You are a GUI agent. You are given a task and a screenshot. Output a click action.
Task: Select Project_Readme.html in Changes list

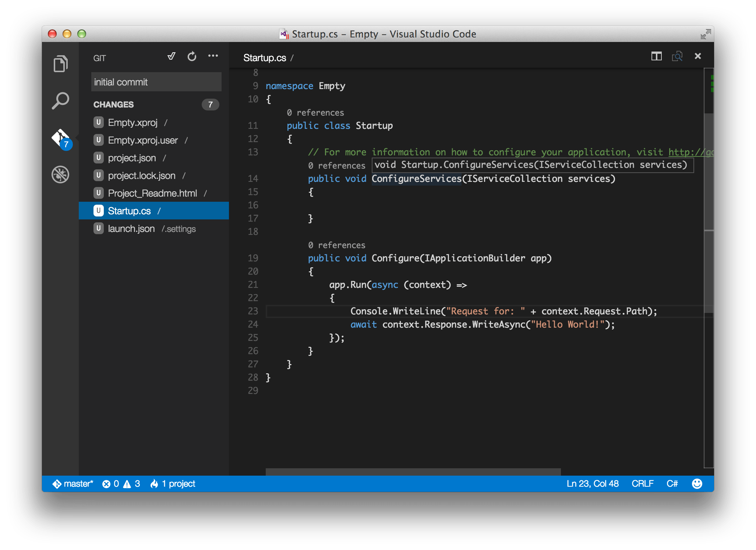point(154,193)
